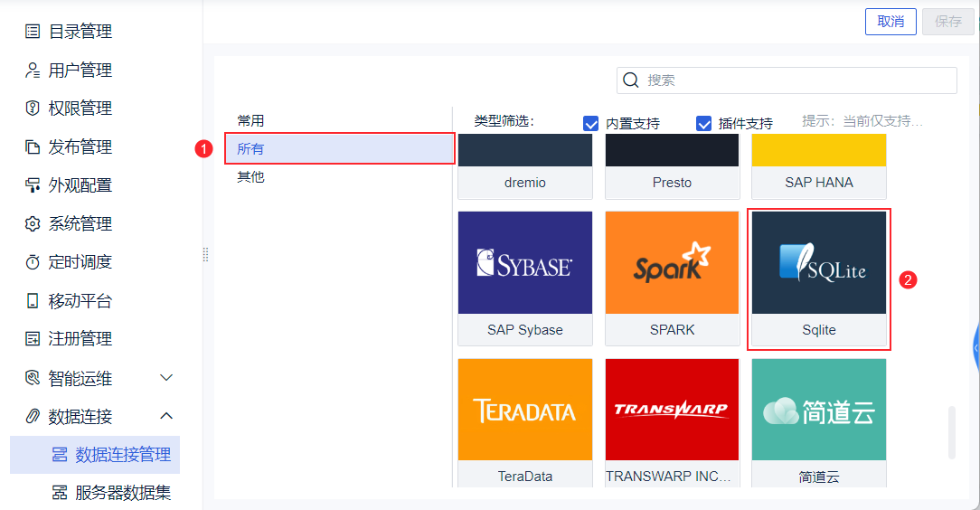This screenshot has height=510, width=980.
Task: Click the 保存 button
Action: [x=948, y=22]
